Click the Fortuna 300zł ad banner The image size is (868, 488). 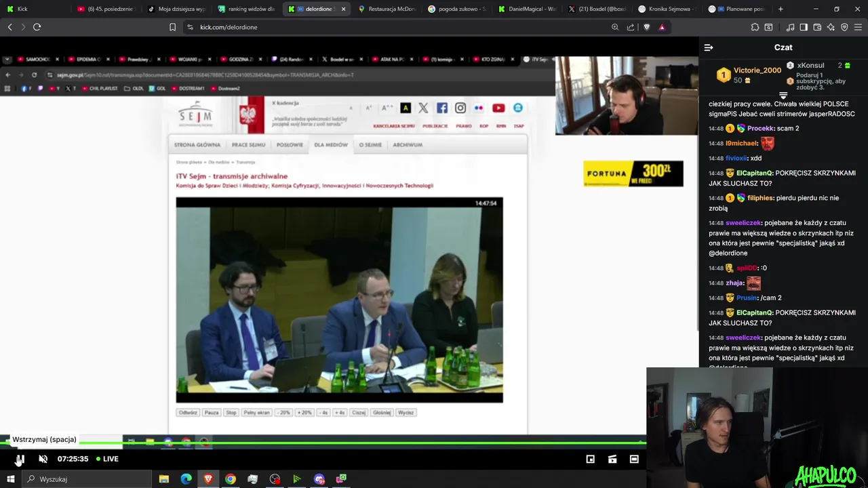pyautogui.click(x=633, y=174)
